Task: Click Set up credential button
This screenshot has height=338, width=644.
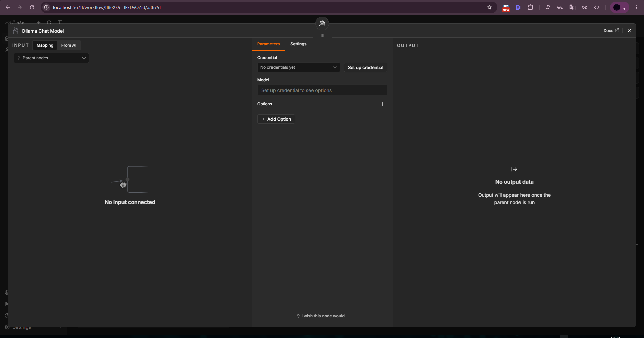Action: click(x=365, y=67)
